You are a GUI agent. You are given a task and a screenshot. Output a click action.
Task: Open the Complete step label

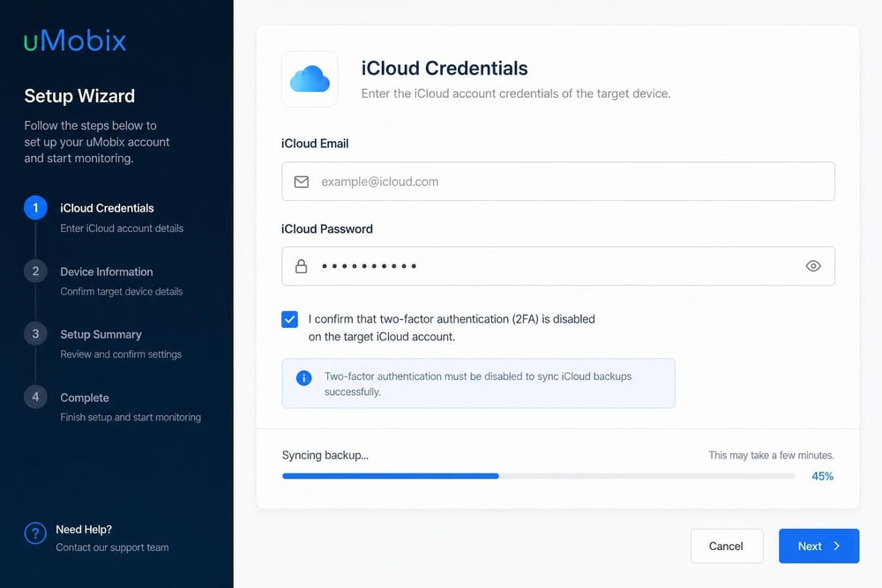[85, 398]
